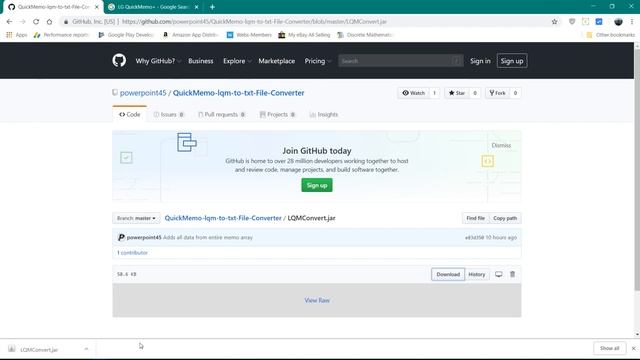Image resolution: width=640 pixels, height=360 pixels.
Task: Open the blue extension icon
Action: [x=599, y=22]
